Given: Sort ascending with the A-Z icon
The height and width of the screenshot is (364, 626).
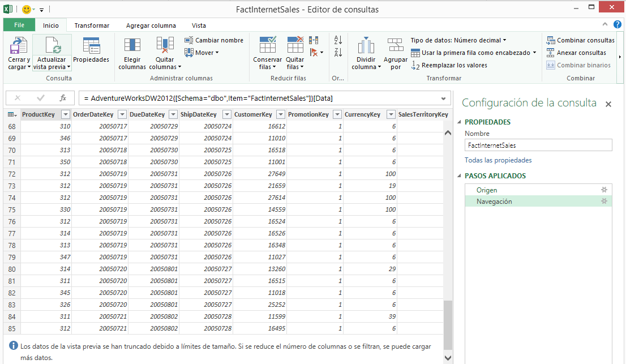Looking at the screenshot, I should (x=338, y=40).
